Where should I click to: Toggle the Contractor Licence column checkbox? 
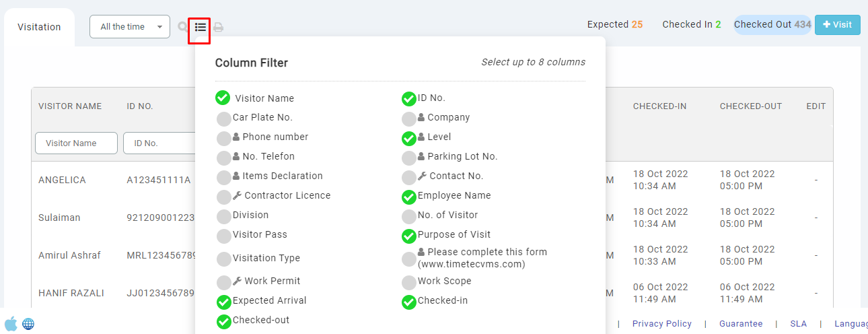click(x=224, y=197)
